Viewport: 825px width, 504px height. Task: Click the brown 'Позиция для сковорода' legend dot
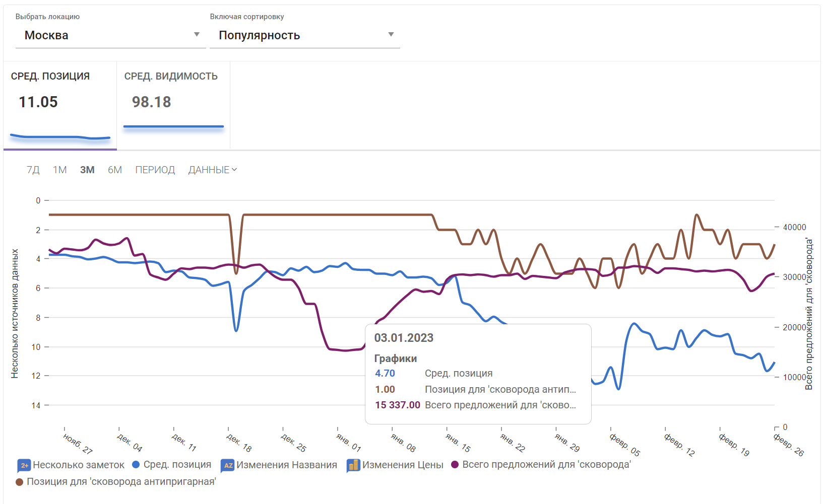click(x=20, y=482)
